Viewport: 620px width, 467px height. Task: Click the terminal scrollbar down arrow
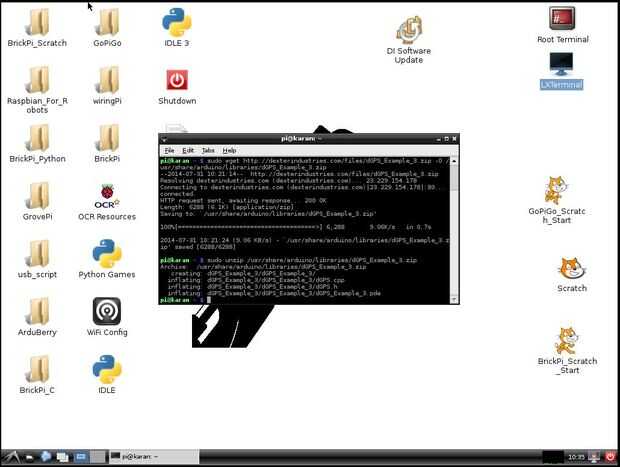(x=454, y=300)
